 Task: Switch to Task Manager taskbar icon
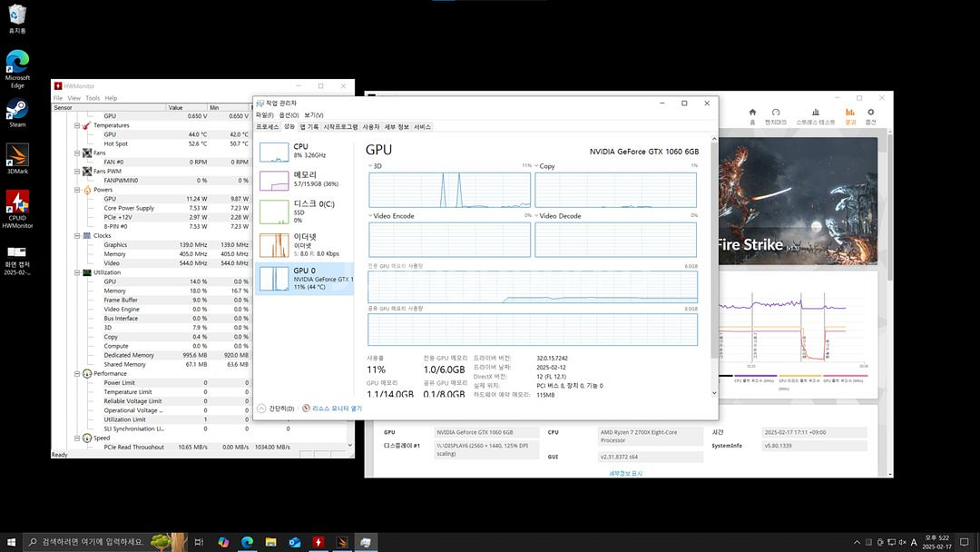(x=366, y=542)
